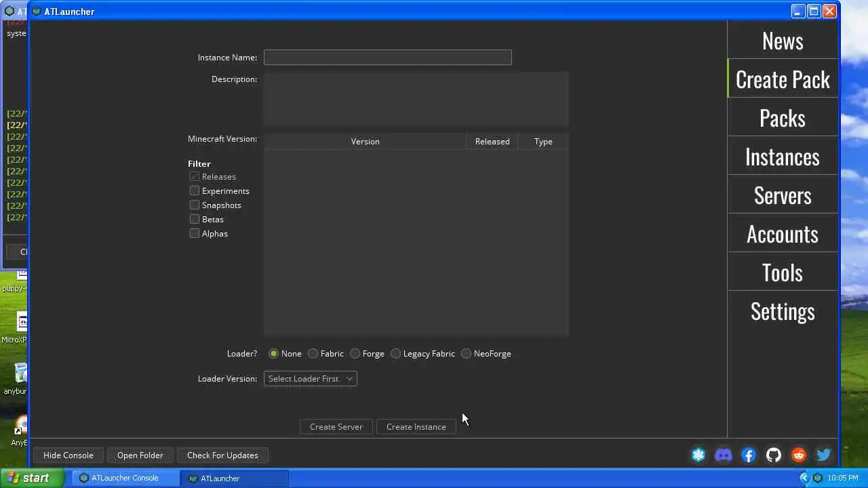Screen dimensions: 868x488
Task: Sort by the Version column header
Action: (365, 142)
